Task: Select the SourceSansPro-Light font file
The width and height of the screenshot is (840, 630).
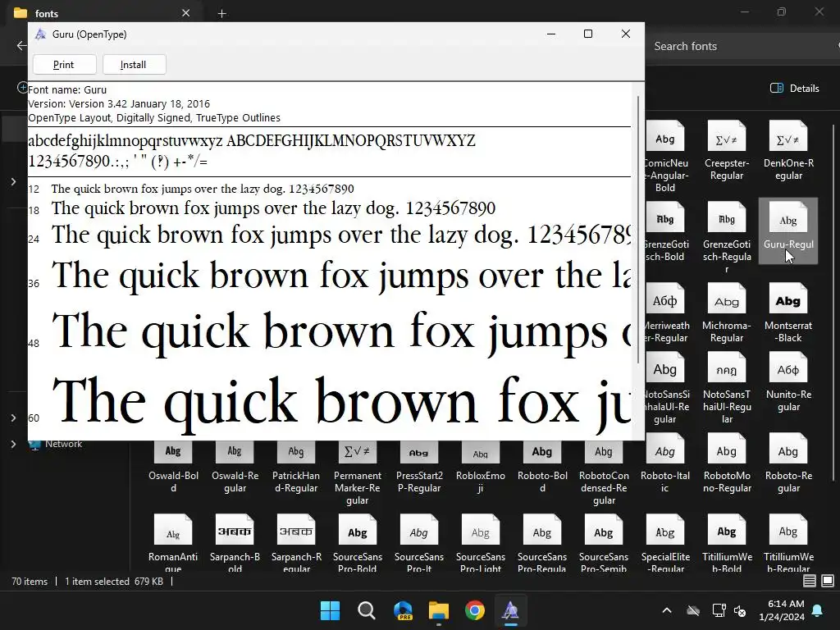Action: point(481,542)
